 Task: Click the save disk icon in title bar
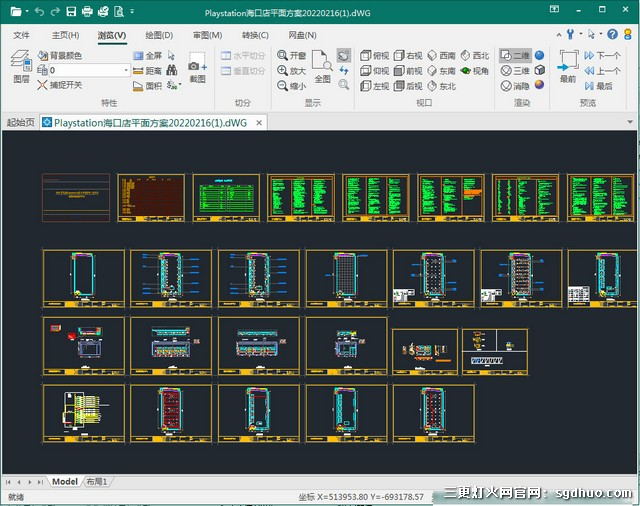[x=71, y=11]
